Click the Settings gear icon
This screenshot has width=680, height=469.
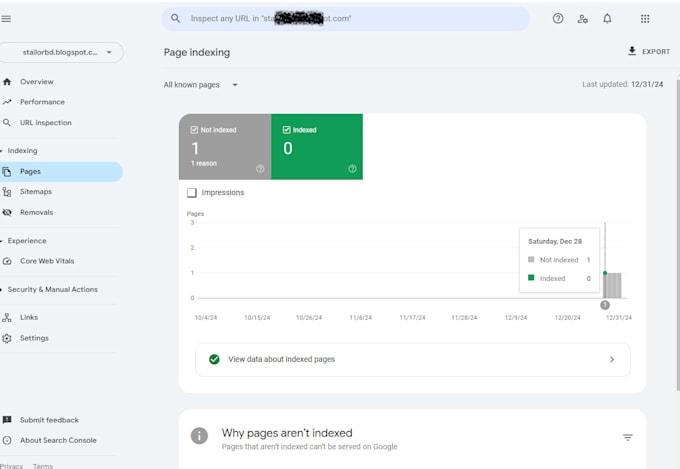[7, 338]
